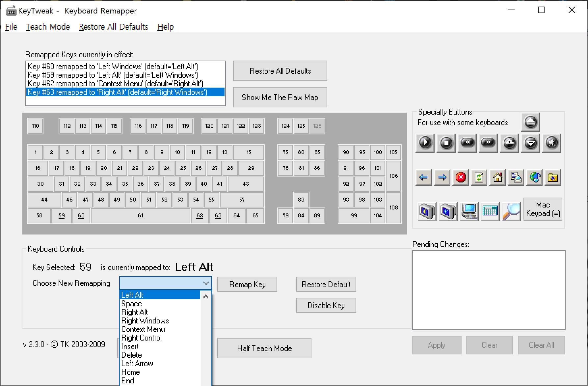
Task: Click the Mac Keypad (=) button
Action: pyautogui.click(x=543, y=209)
